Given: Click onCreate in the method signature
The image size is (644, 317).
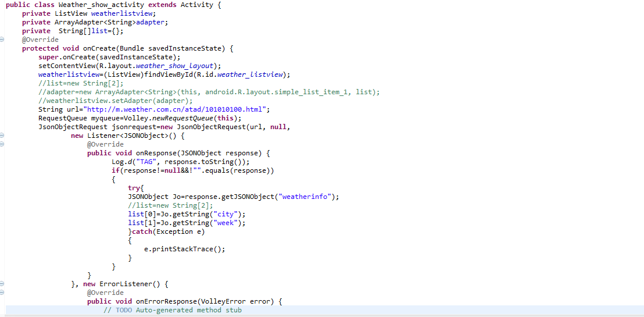Looking at the screenshot, I should 99,48.
